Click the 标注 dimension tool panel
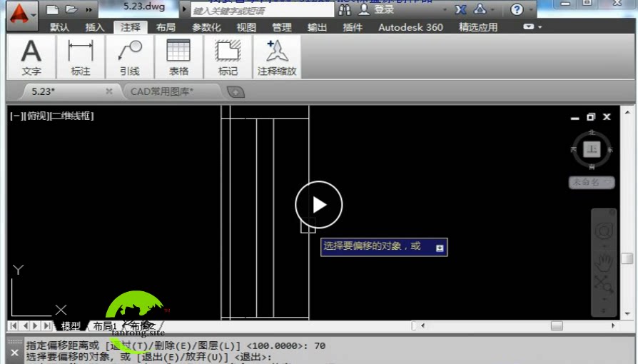The height and width of the screenshot is (364, 638). coord(81,56)
